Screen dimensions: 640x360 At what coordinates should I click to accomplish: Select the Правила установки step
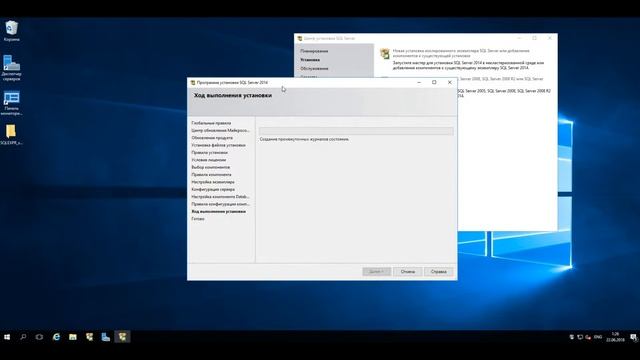[209, 153]
